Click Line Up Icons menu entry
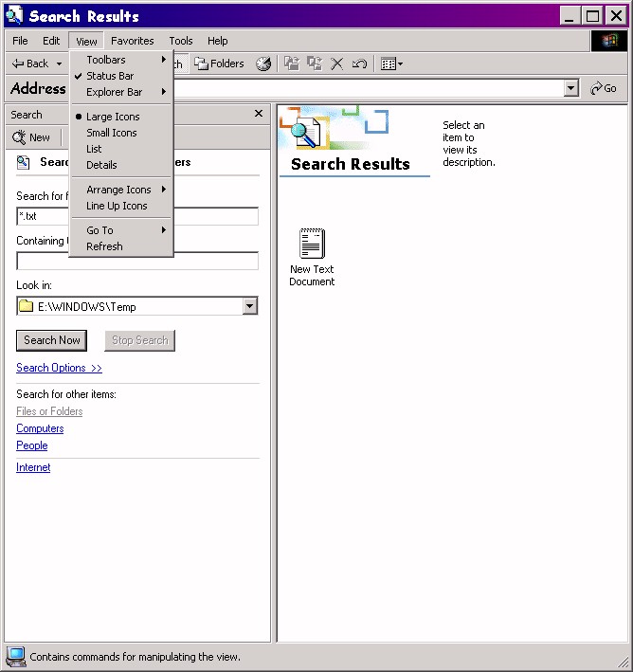The image size is (633, 672). [x=121, y=206]
